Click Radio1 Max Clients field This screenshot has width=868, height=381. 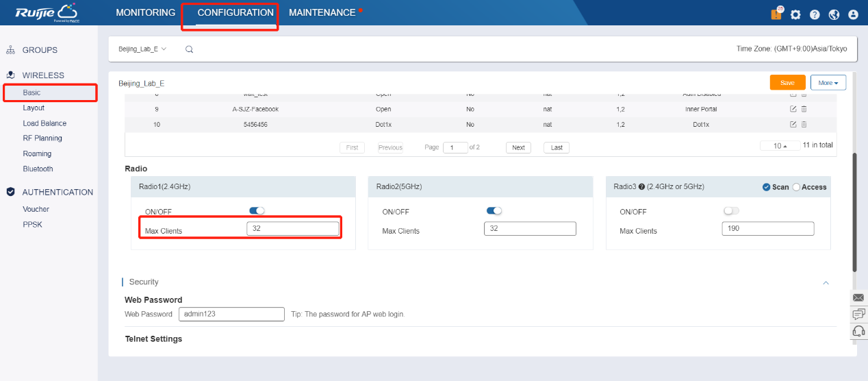pyautogui.click(x=293, y=229)
